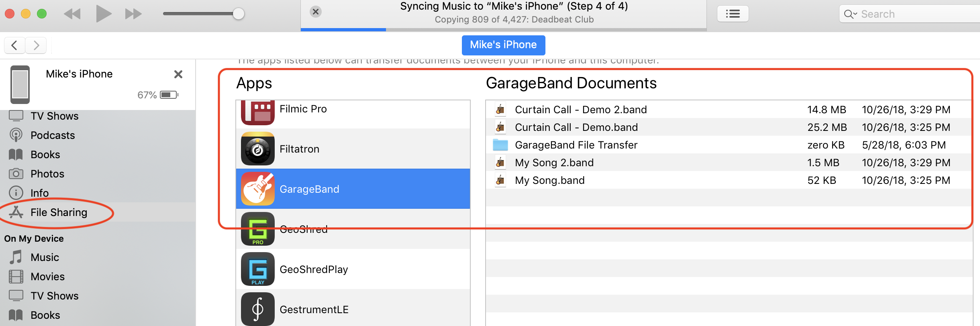
Task: Select Filtatron in the Apps list
Action: click(x=353, y=149)
